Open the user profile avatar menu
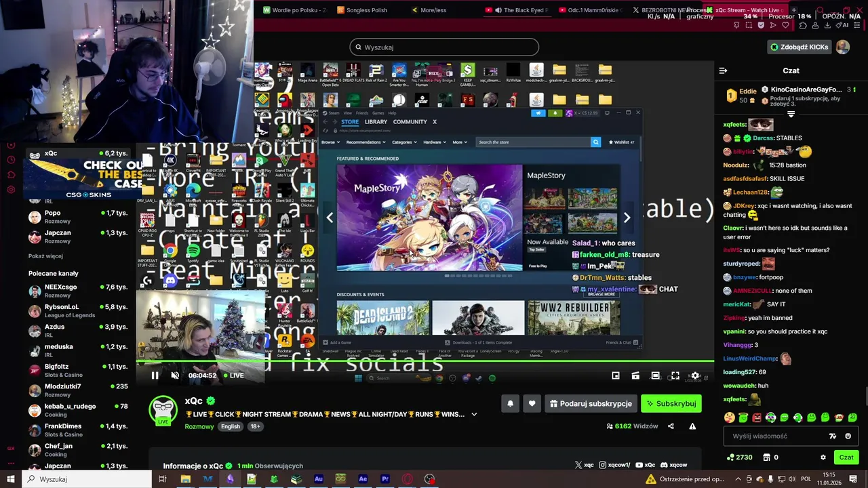Screen dimensions: 868x488 (842, 47)
